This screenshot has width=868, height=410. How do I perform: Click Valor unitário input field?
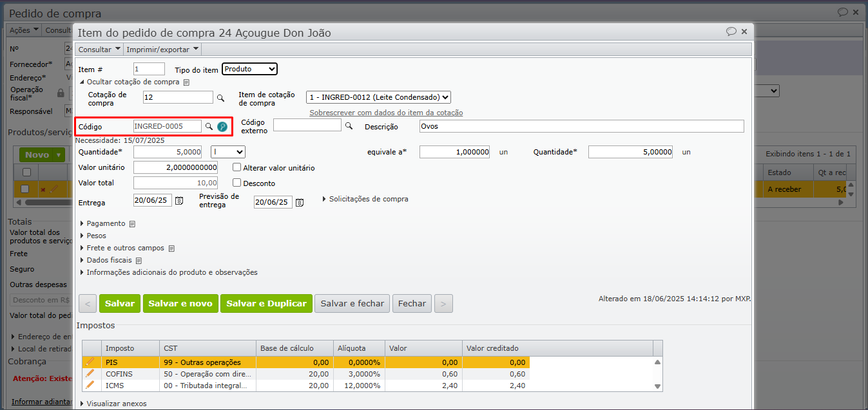(176, 167)
